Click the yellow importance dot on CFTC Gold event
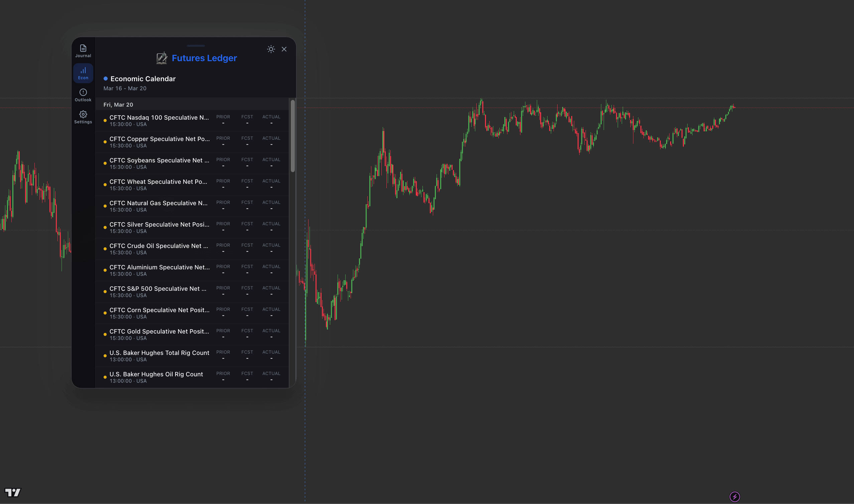 point(105,334)
